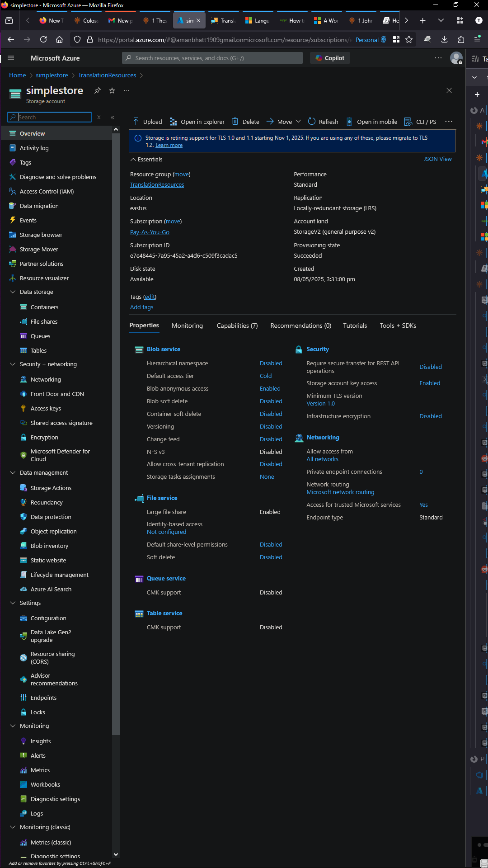Focus the sidebar Search box
488x868 pixels.
tap(50, 117)
